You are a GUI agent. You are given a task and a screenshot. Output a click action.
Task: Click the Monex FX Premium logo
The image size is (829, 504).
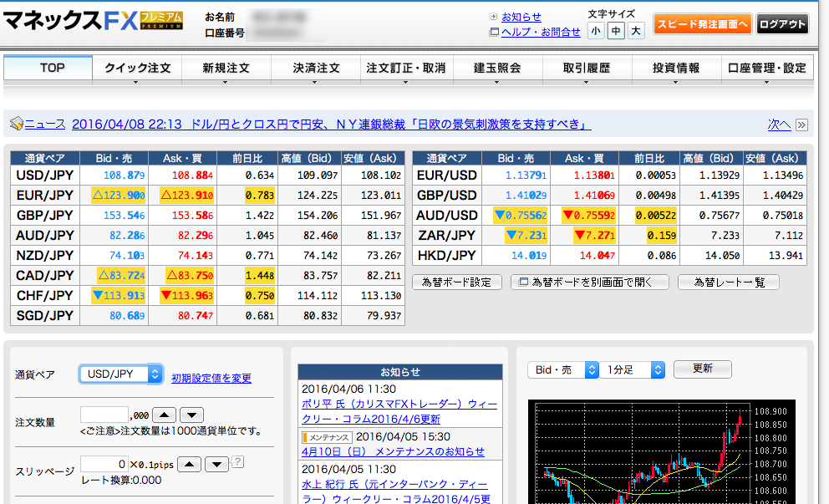point(93,23)
